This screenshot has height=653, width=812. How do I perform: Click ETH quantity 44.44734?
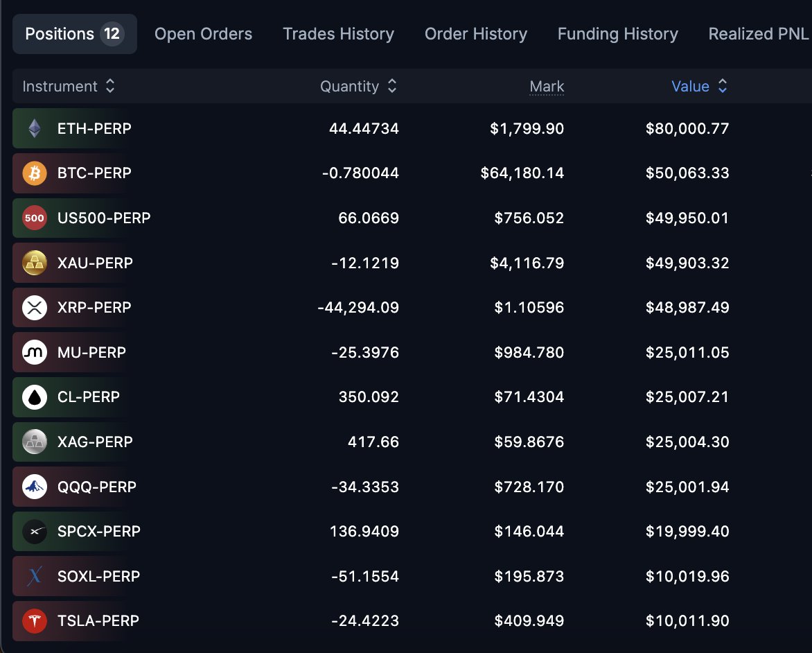(364, 128)
